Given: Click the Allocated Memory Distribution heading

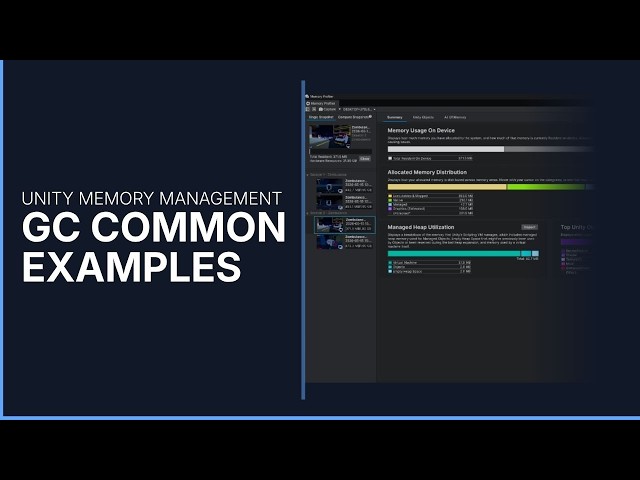Looking at the screenshot, I should pyautogui.click(x=427, y=172).
